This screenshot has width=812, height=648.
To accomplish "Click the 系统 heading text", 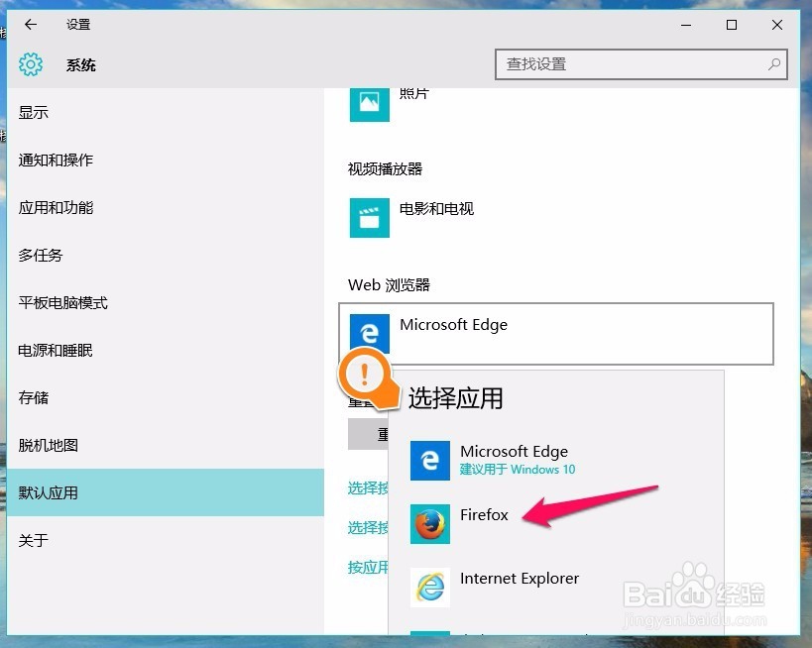I will (x=80, y=65).
